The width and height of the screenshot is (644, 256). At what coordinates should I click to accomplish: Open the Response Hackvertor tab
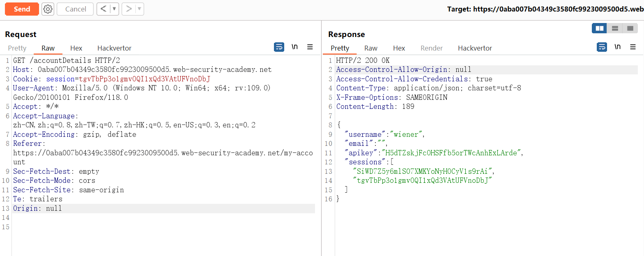(475, 48)
